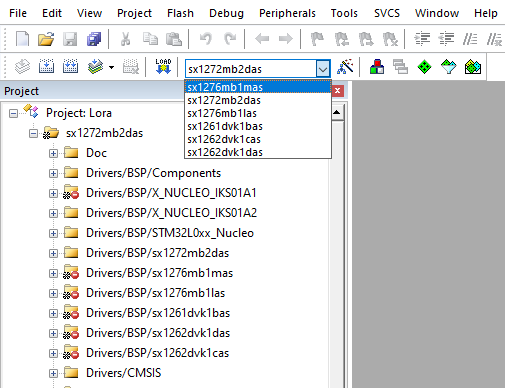Open the File menu
The height and width of the screenshot is (388, 505).
click(18, 13)
